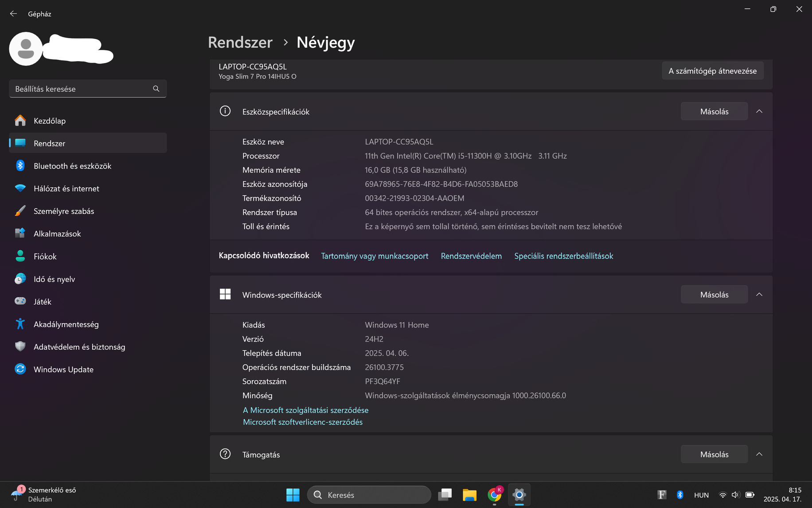Click the taskbar Keresés search box
812x508 pixels.
(x=369, y=495)
